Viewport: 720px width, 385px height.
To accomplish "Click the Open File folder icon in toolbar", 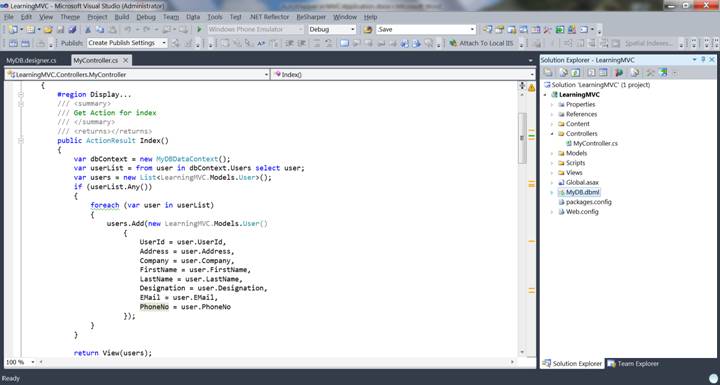I will [48, 29].
